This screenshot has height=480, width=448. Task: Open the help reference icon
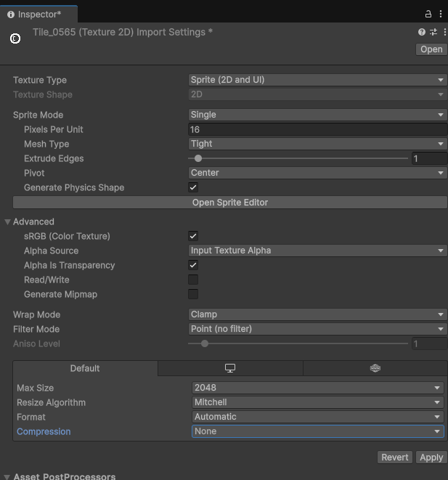pyautogui.click(x=422, y=32)
